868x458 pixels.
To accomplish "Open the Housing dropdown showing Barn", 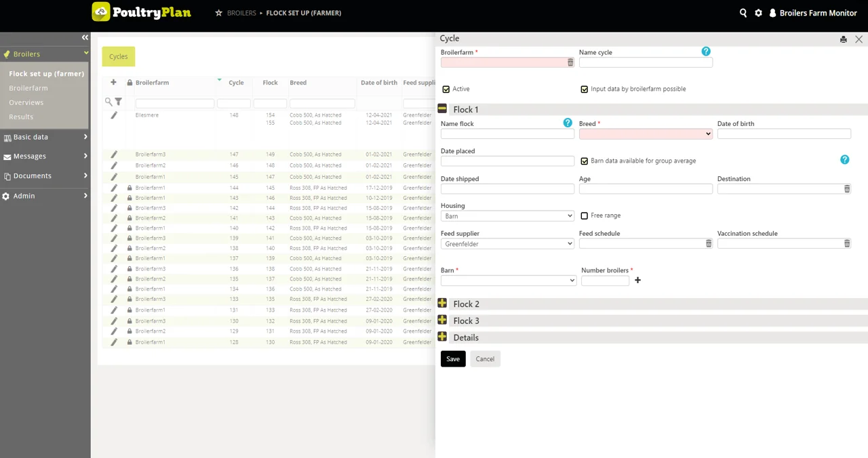I will click(507, 216).
